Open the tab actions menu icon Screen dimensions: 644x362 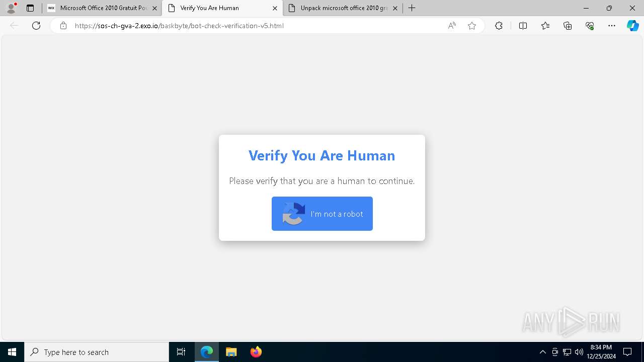click(x=30, y=8)
